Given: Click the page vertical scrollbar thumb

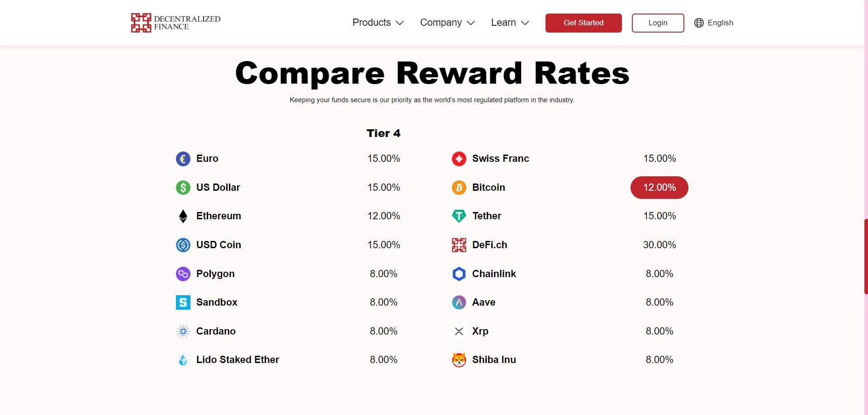Looking at the screenshot, I should (866, 256).
